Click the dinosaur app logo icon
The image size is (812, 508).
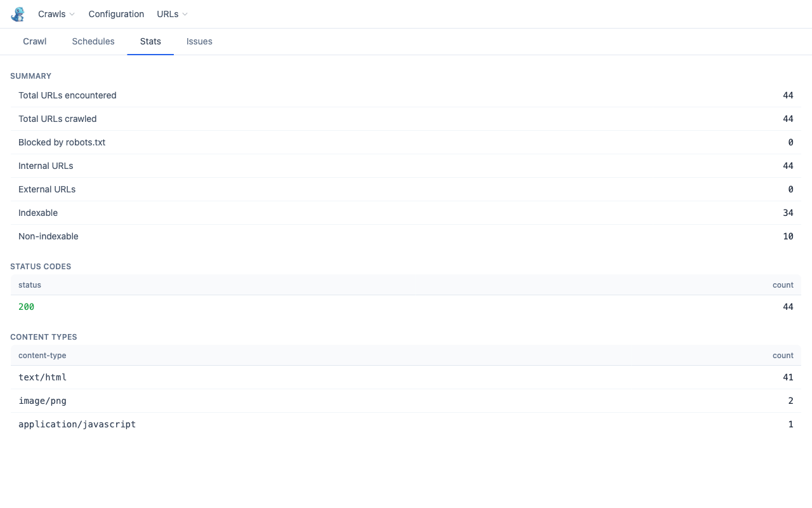(18, 14)
